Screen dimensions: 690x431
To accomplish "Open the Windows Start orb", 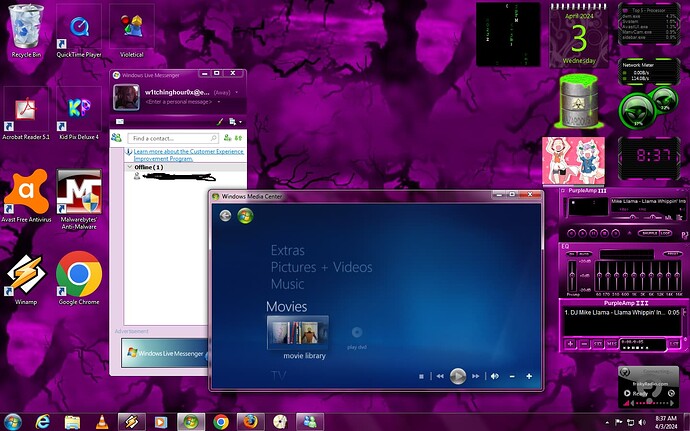I will tap(12, 422).
